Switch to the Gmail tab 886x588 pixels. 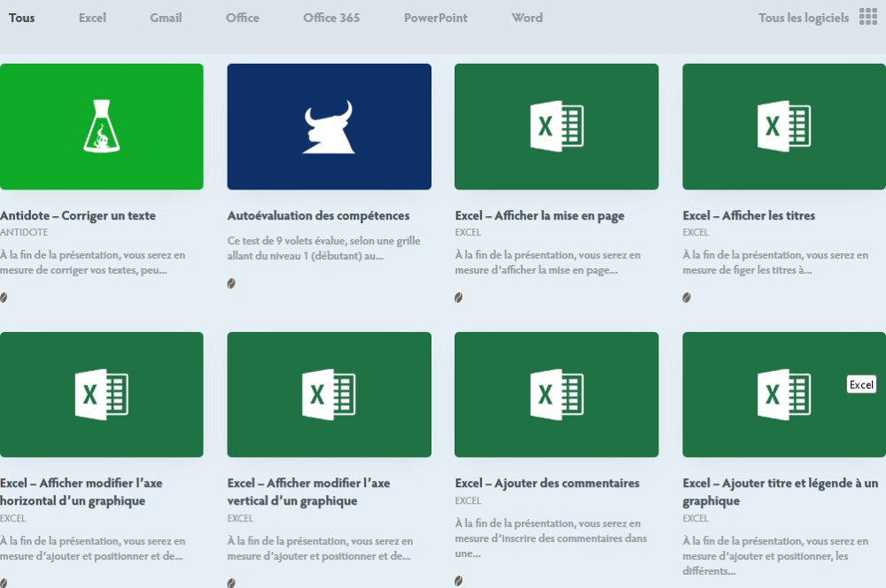166,18
